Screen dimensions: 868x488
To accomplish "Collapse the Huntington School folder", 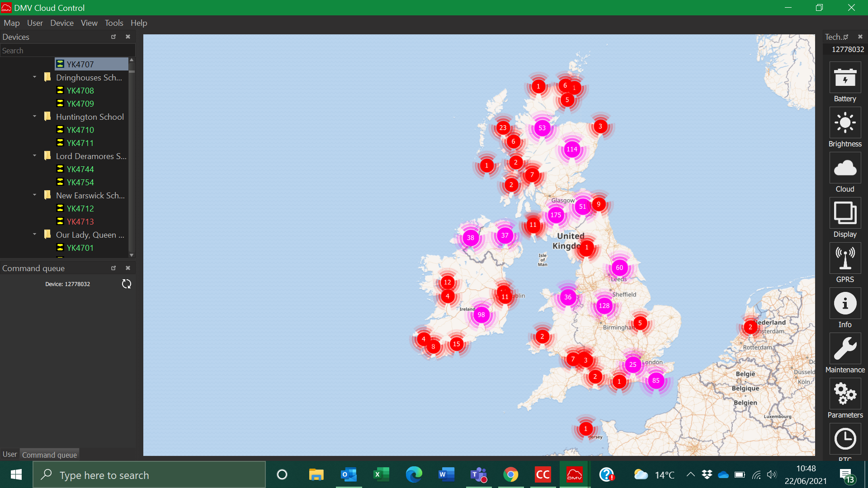I will (x=35, y=117).
